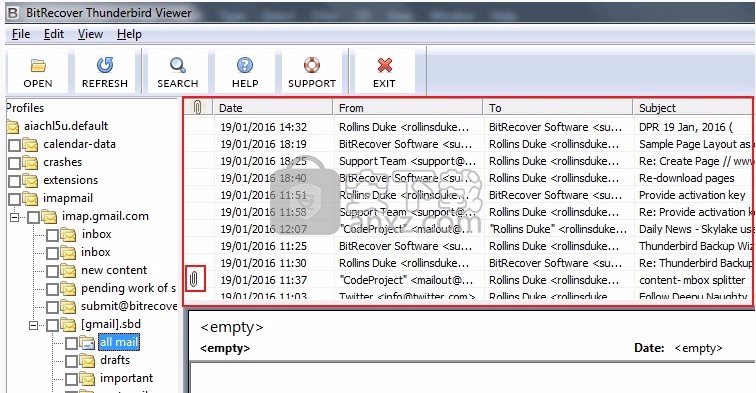Click the preview pane Date field value
This screenshot has width=756, height=393.
(x=698, y=348)
